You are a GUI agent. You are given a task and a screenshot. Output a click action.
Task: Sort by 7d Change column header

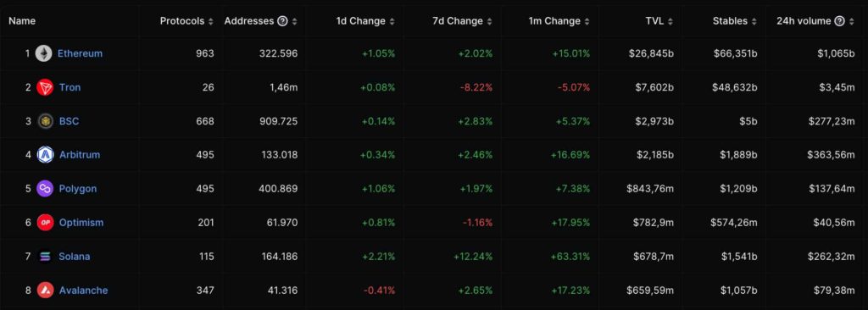tap(462, 21)
